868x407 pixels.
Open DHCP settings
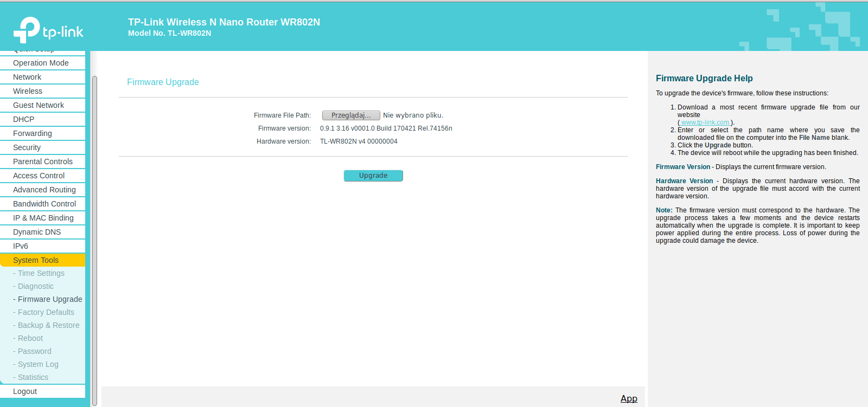click(x=42, y=119)
